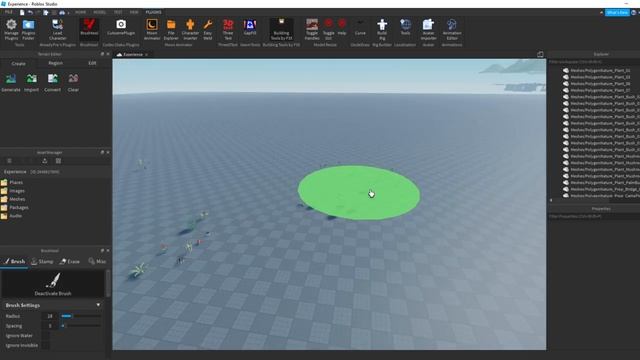Open the ThreeDText 3D plugin
This screenshot has height=360, width=640.
[228, 29]
